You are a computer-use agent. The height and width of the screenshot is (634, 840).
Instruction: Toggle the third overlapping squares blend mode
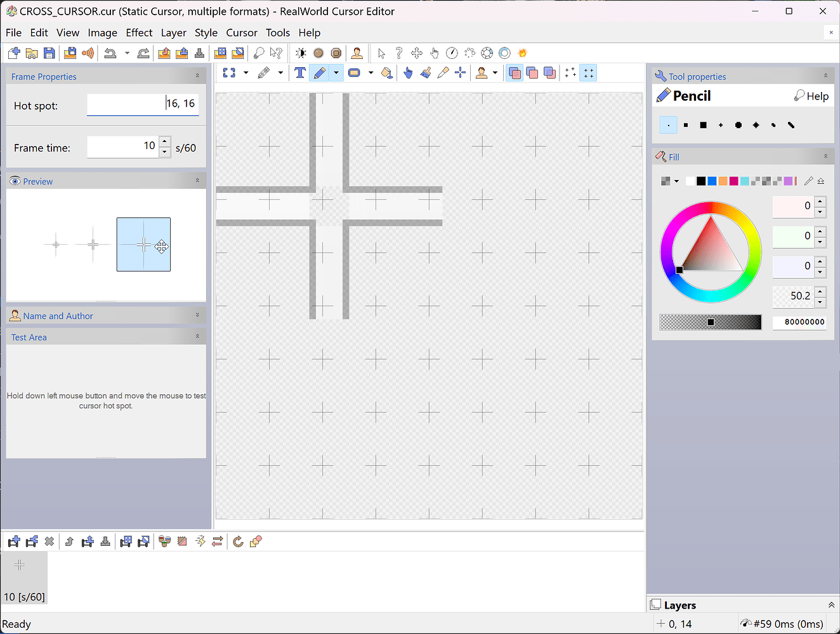pyautogui.click(x=549, y=73)
